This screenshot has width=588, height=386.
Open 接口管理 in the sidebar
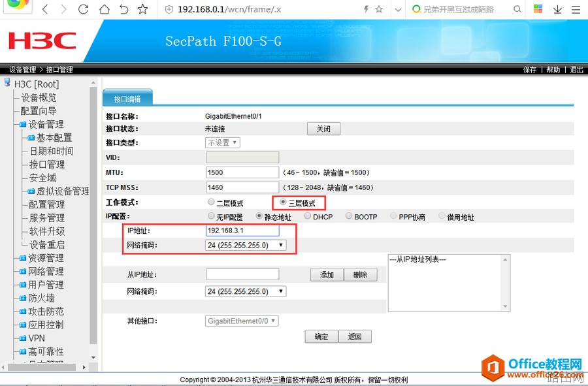point(47,165)
